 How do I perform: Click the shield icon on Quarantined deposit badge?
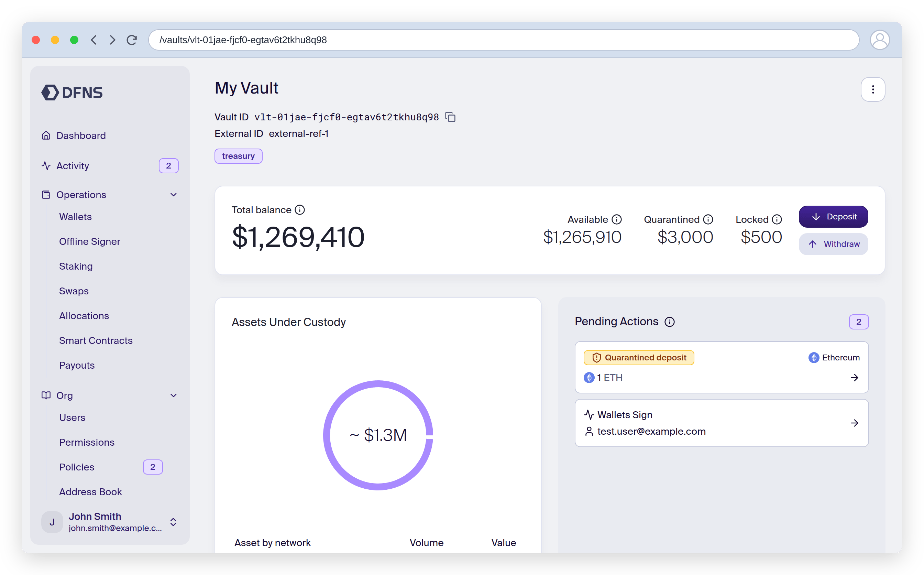596,357
